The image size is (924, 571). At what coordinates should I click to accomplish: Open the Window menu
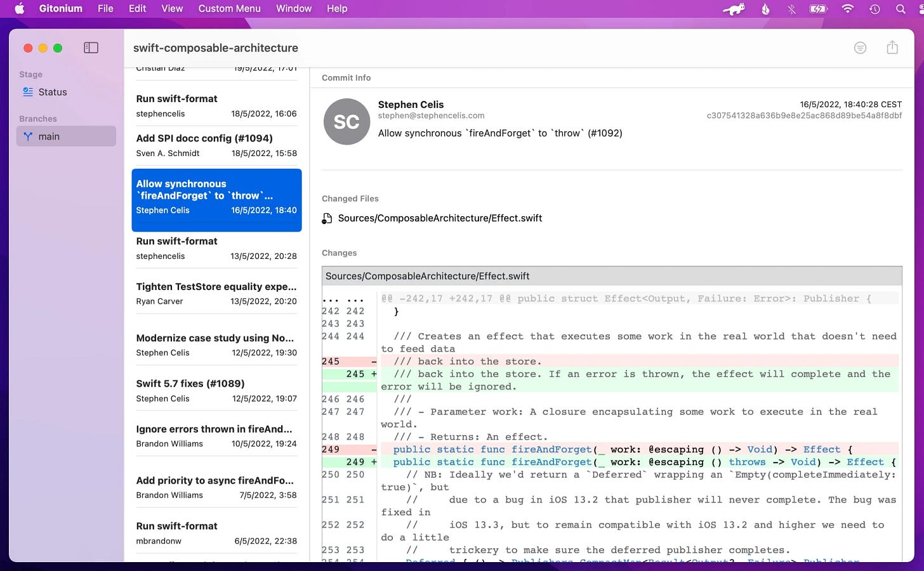click(294, 9)
